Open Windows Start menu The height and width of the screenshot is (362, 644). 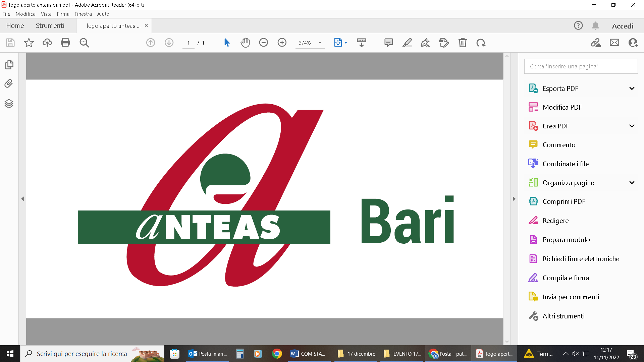coord(10,354)
